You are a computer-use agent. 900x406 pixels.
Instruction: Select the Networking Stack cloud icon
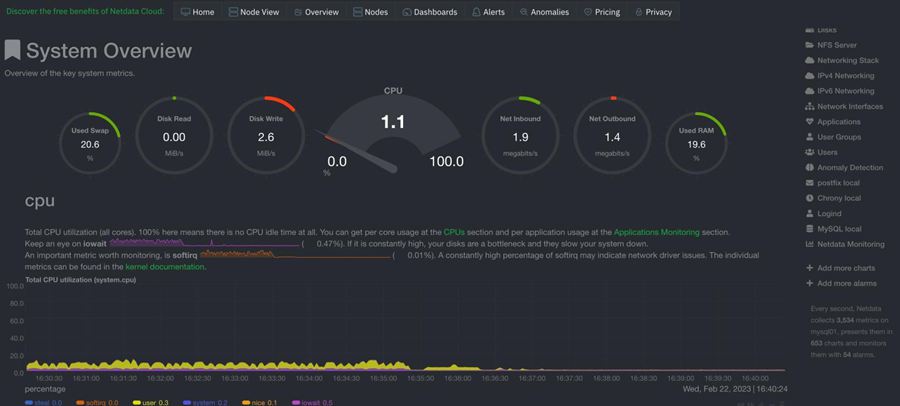click(809, 60)
